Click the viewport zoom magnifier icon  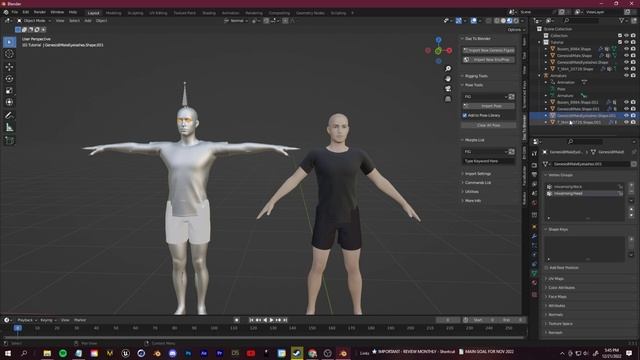pyautogui.click(x=448, y=69)
